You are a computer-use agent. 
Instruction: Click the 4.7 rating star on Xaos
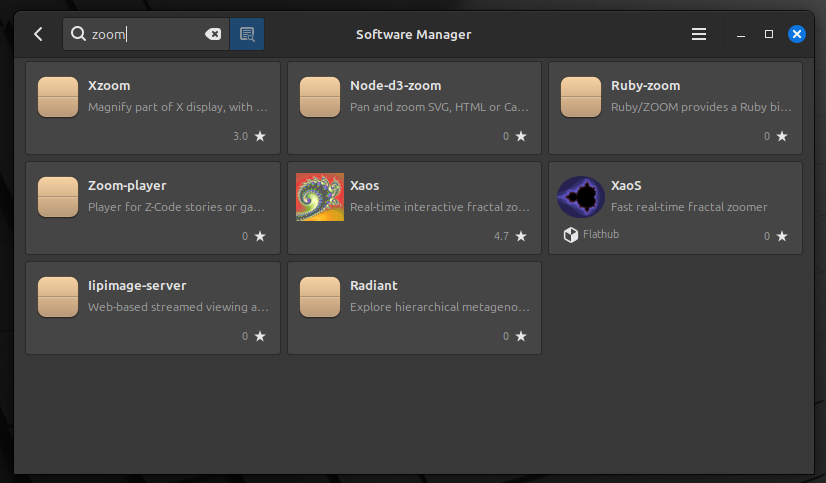(521, 236)
